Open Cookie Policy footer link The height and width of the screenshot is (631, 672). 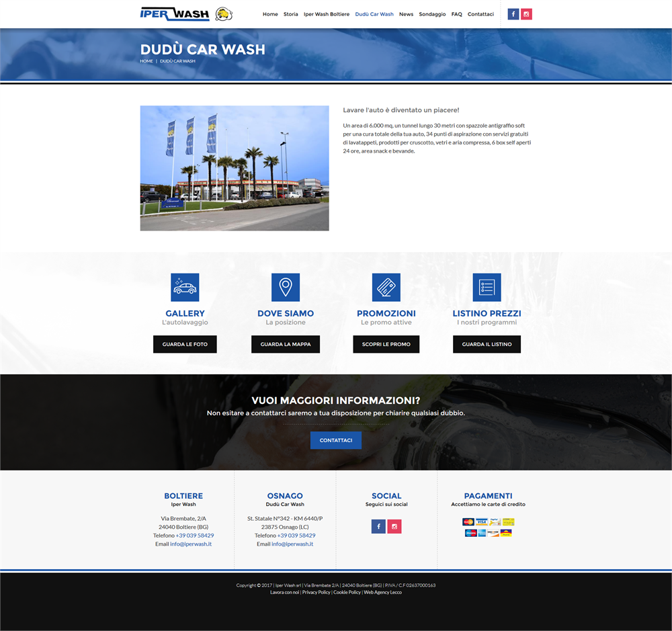coord(347,593)
